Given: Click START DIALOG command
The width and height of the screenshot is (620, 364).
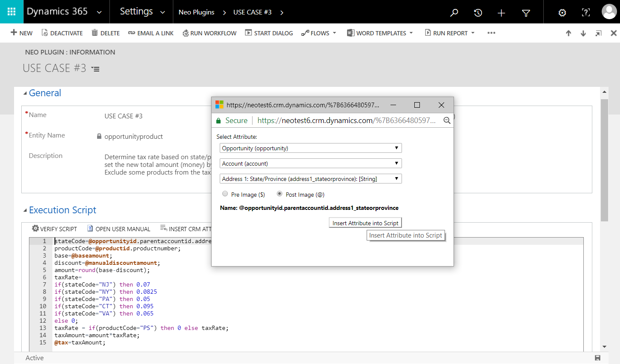Looking at the screenshot, I should coord(269,33).
